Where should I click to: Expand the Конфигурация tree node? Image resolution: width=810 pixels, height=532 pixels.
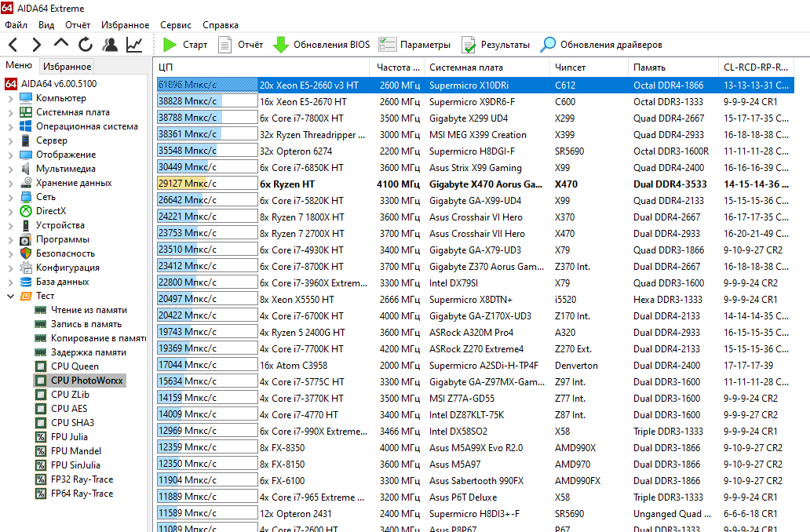click(x=10, y=268)
